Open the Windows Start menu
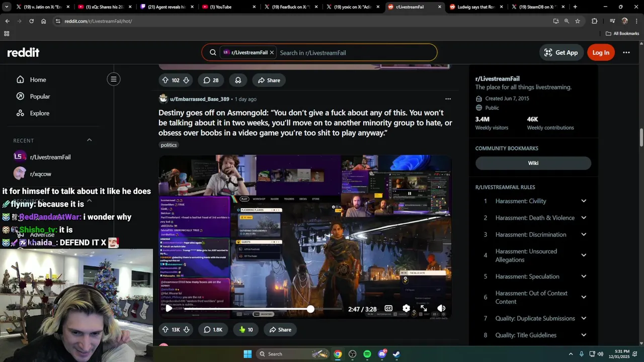This screenshot has height=362, width=644. point(248,354)
